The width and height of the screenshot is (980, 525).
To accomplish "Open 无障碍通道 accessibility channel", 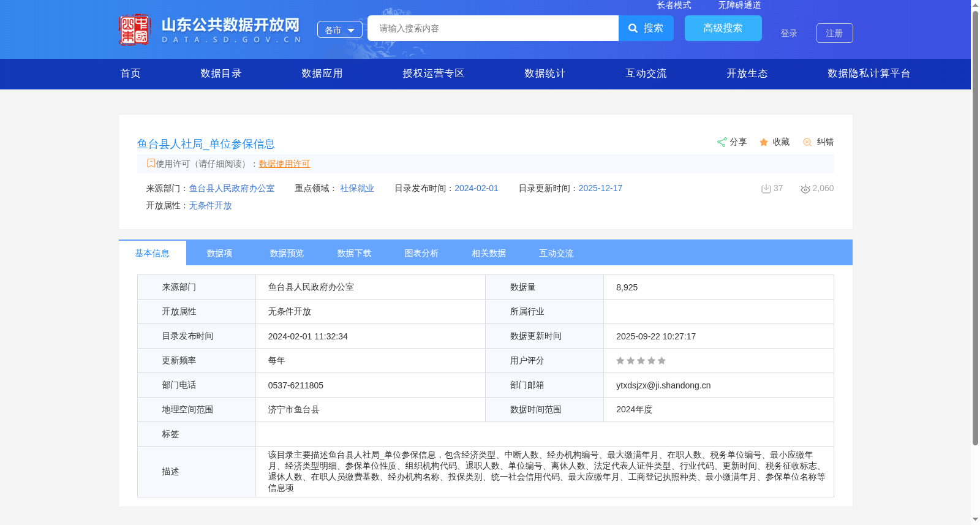I will tap(739, 5).
